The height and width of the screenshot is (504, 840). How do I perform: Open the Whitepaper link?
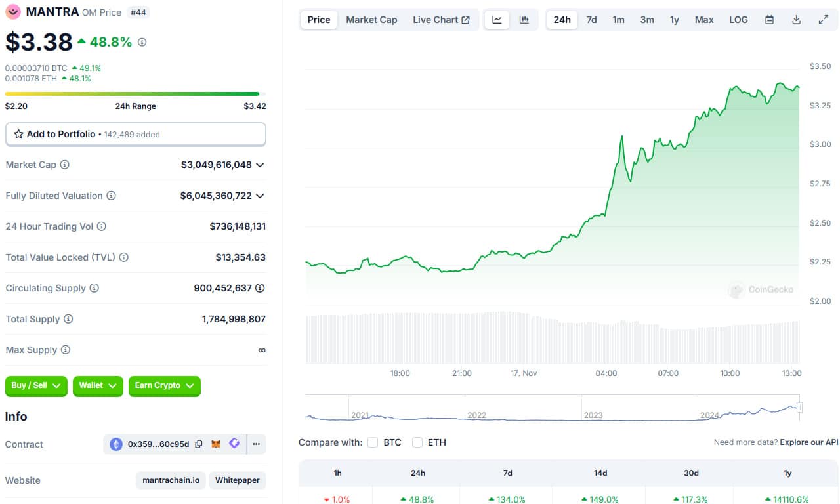click(x=238, y=480)
